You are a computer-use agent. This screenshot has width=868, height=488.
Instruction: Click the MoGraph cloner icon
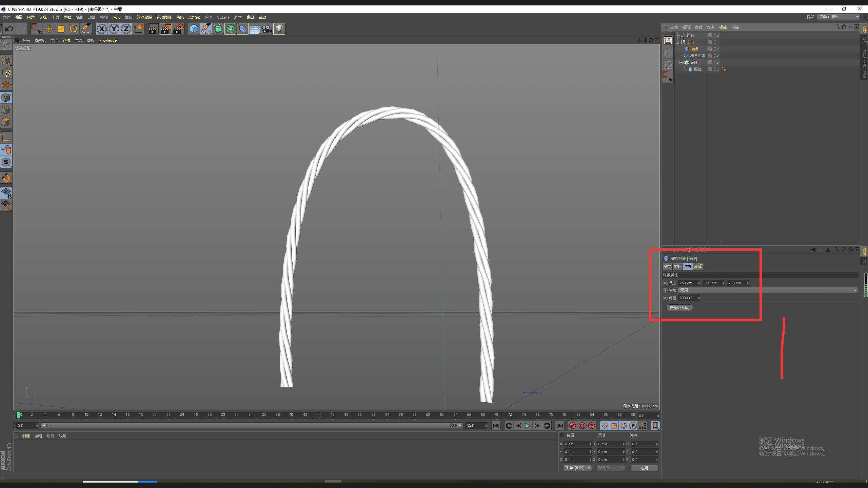pos(230,29)
